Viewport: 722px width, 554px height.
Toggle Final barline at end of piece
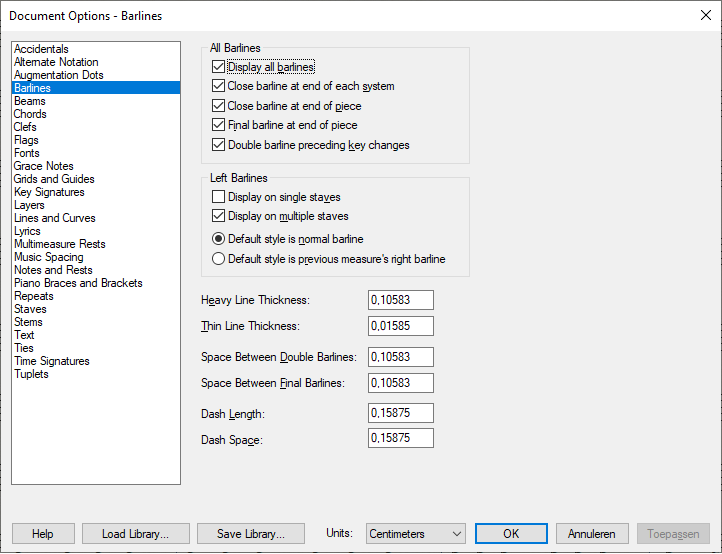pos(219,125)
